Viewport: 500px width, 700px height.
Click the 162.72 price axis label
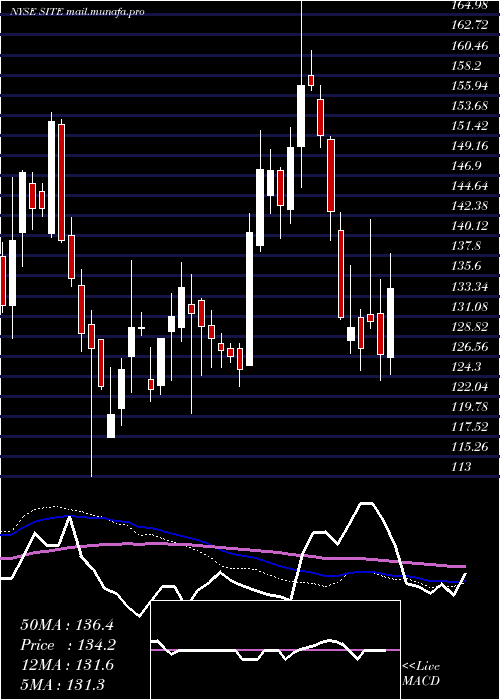coord(470,25)
